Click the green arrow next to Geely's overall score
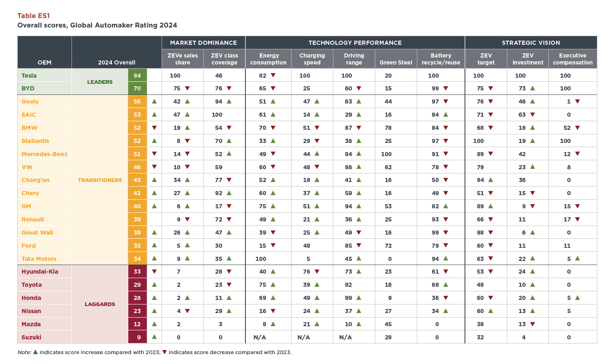 (154, 101)
